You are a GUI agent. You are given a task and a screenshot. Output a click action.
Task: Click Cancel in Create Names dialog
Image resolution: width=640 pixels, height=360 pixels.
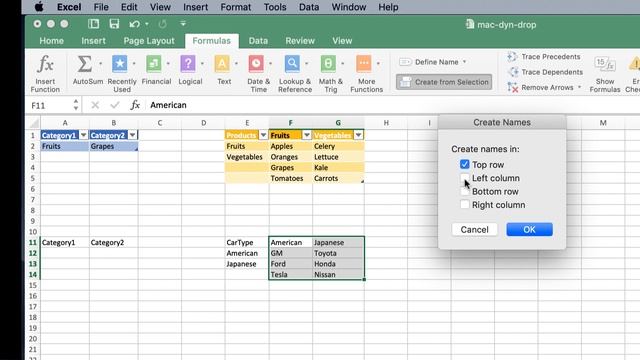pos(474,229)
